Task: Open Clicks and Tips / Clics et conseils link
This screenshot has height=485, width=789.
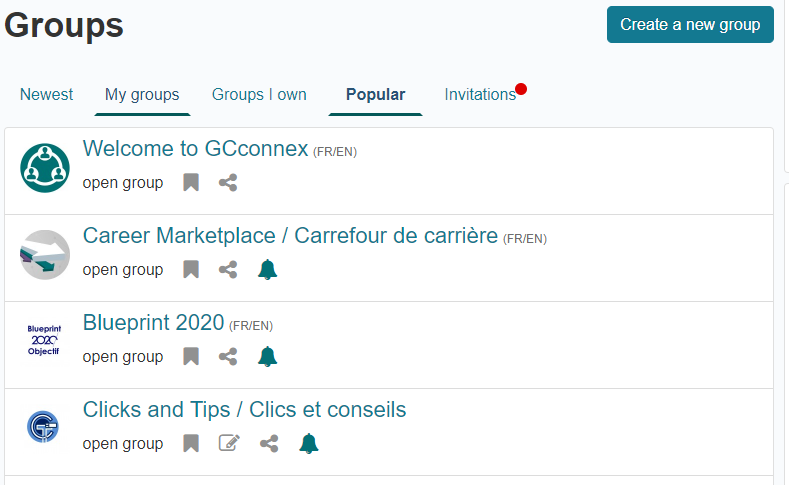Action: pyautogui.click(x=244, y=410)
